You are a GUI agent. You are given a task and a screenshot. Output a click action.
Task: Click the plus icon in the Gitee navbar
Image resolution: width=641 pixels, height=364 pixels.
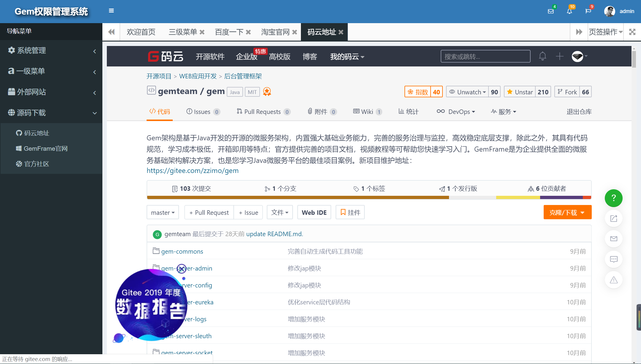pos(560,56)
